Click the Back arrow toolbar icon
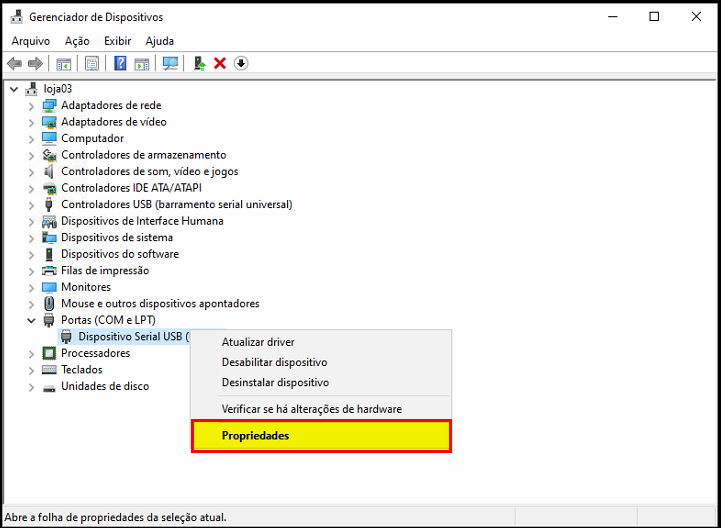 tap(15, 63)
